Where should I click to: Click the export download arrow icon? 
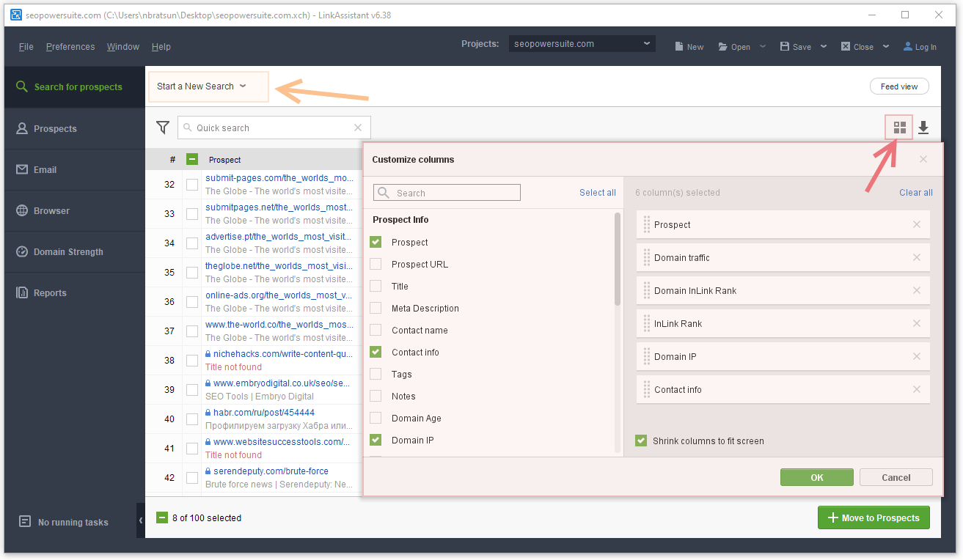coord(923,128)
